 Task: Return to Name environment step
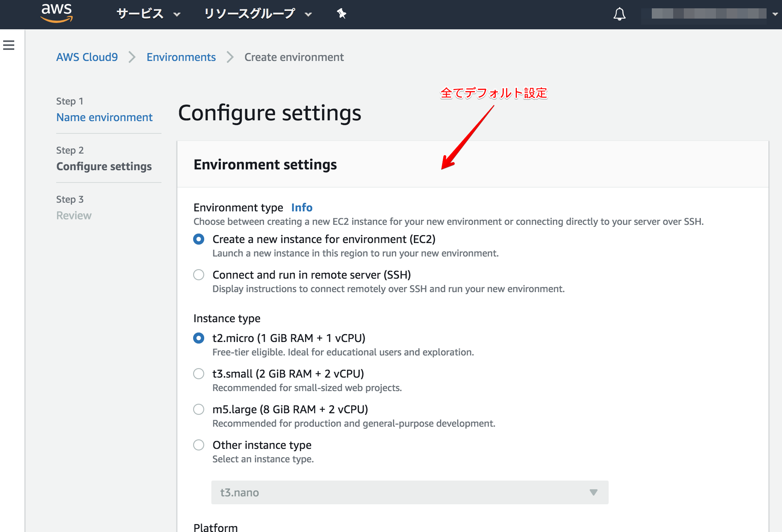click(104, 117)
